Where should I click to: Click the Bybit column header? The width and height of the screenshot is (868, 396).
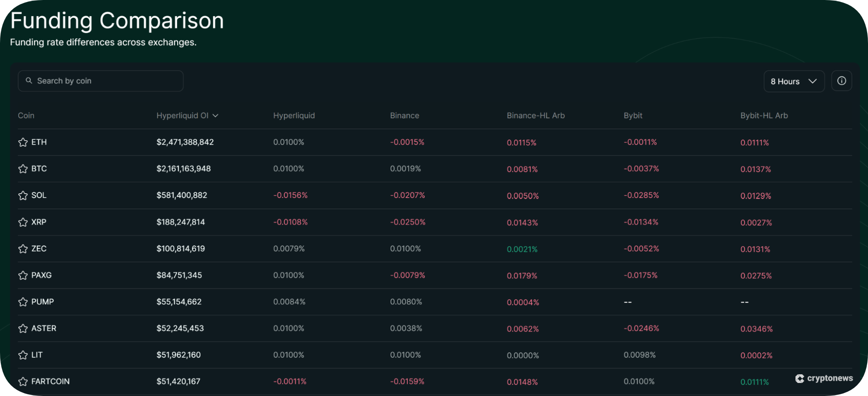pyautogui.click(x=633, y=115)
